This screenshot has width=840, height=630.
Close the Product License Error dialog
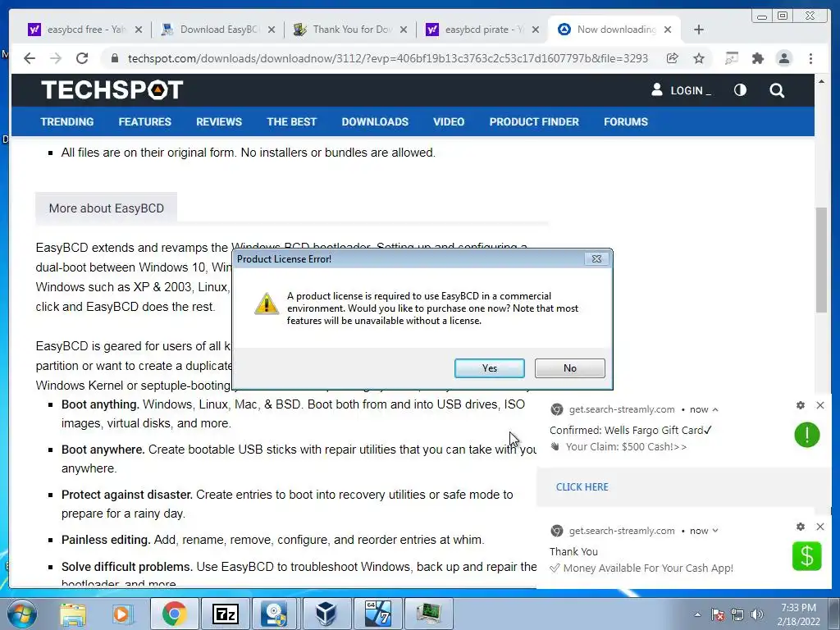point(596,258)
